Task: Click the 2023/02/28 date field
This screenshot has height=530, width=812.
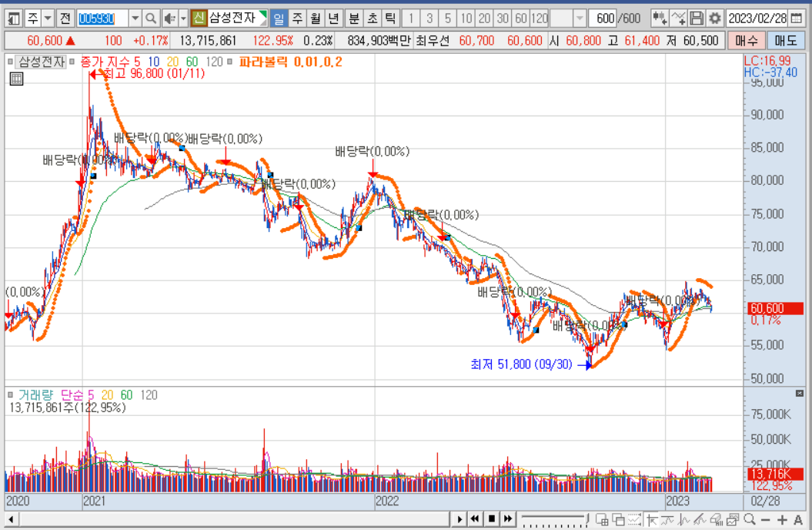Action: (x=758, y=18)
